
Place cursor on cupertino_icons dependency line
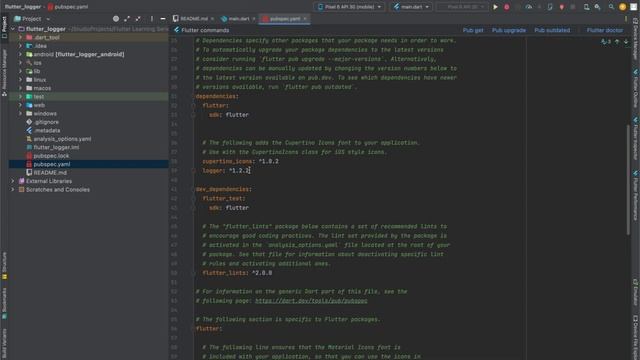(x=240, y=161)
